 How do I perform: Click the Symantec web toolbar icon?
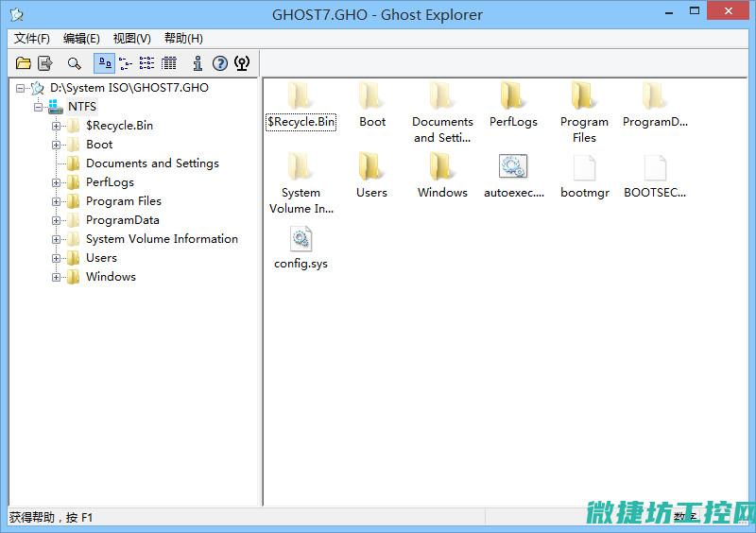click(242, 63)
